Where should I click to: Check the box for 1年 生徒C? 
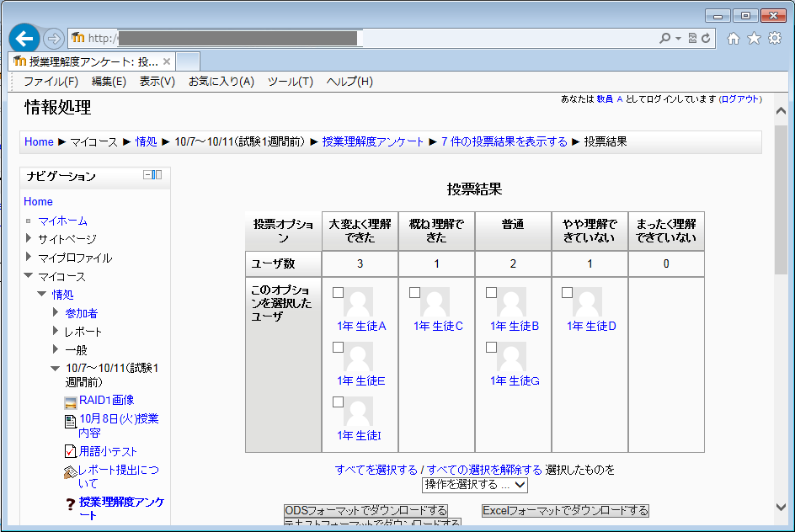click(414, 292)
